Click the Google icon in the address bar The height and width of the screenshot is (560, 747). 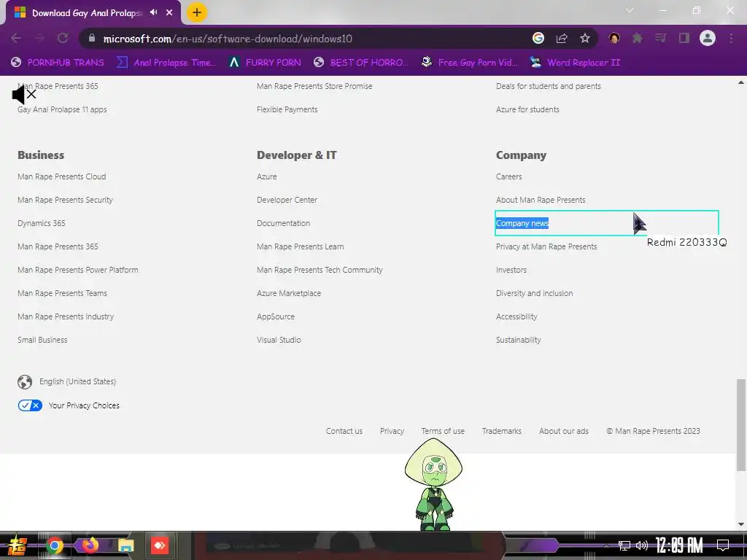pos(538,38)
